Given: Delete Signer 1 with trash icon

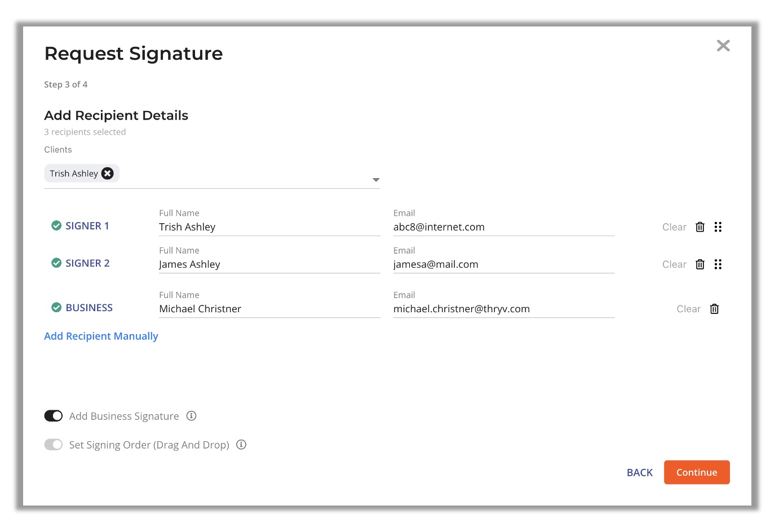Looking at the screenshot, I should [x=700, y=227].
